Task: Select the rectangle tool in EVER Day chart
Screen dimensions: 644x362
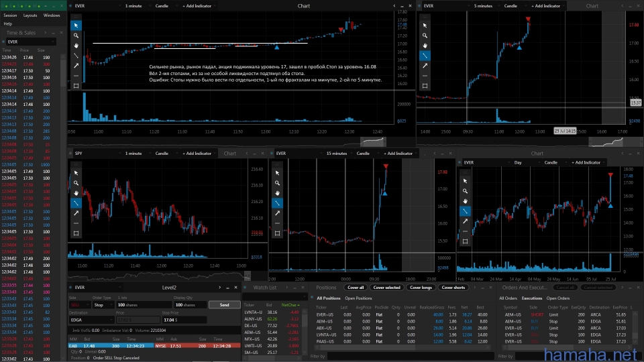Action: click(x=465, y=241)
